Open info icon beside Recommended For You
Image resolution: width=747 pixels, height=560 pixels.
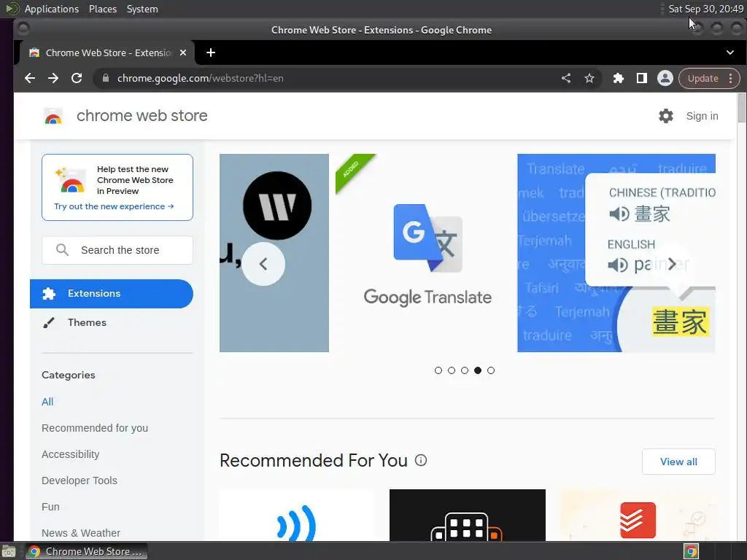(421, 460)
